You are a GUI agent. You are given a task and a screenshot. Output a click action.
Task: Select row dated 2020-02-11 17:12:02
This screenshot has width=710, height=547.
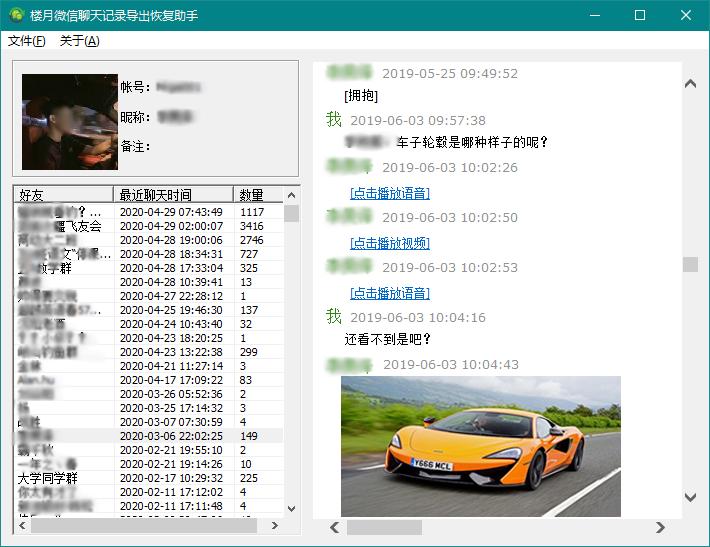(149, 492)
